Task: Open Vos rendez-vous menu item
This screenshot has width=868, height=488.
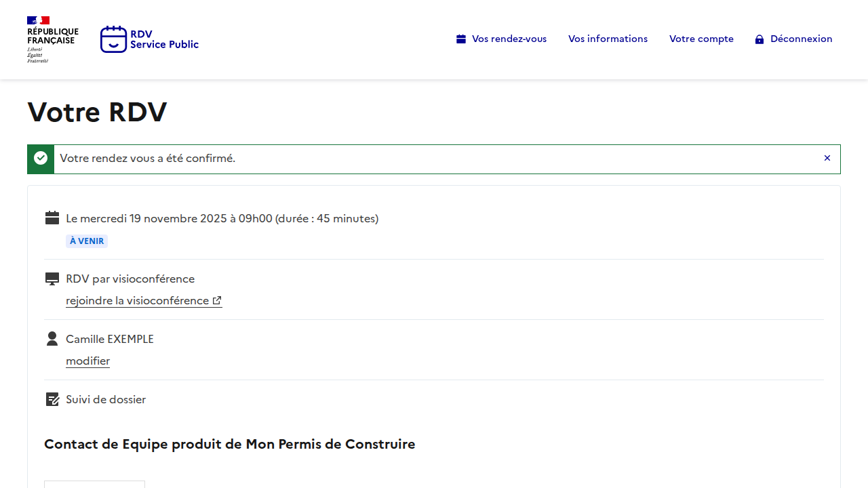Action: [509, 39]
